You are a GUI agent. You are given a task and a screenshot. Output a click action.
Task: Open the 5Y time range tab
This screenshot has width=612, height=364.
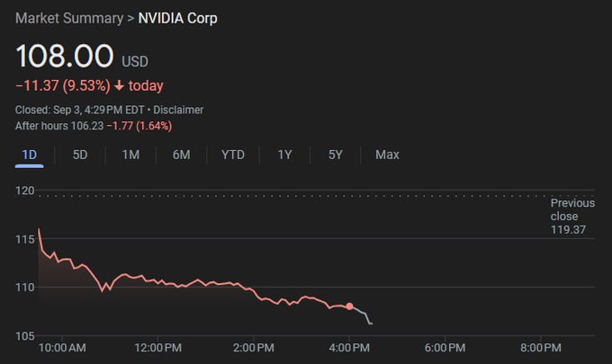tap(336, 155)
